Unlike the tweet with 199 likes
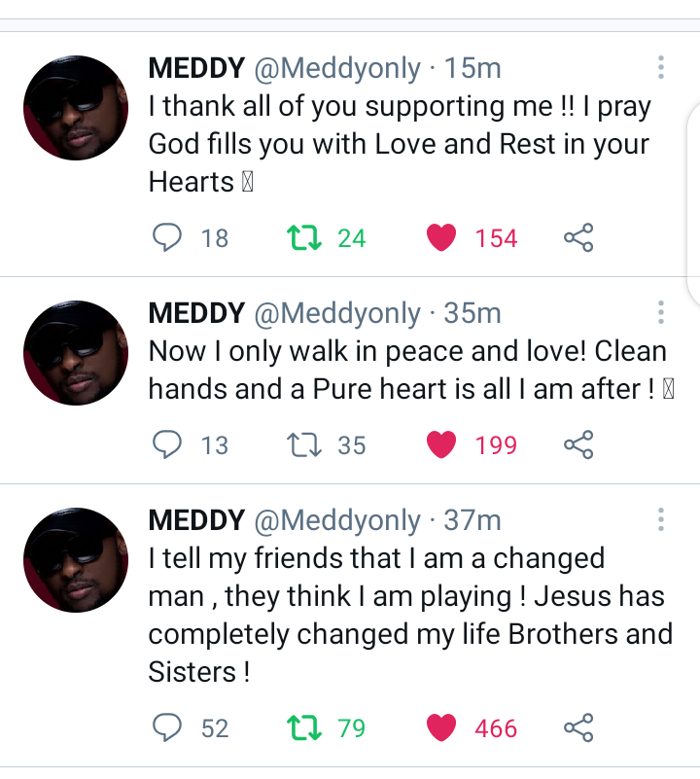 tap(441, 444)
